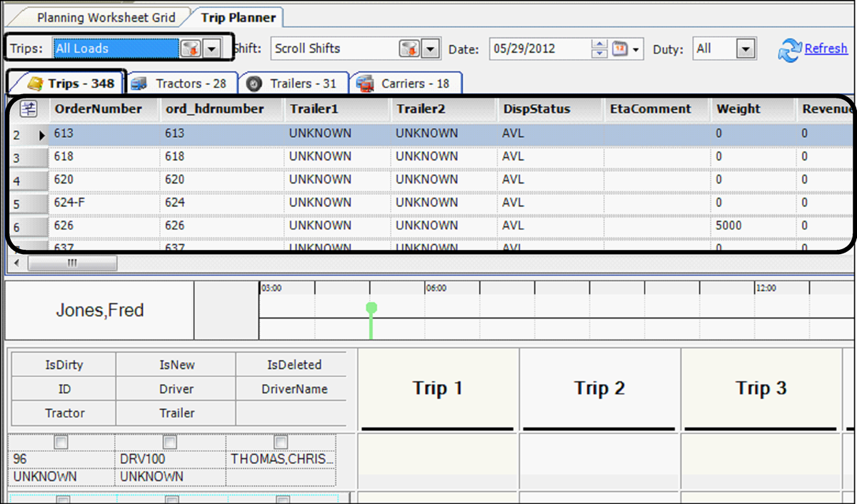Click the EtaComment column header

(657, 109)
